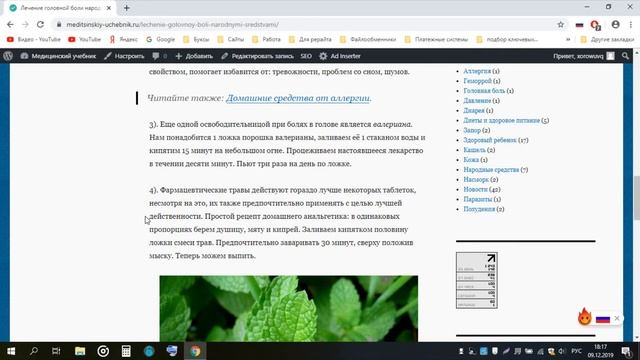
Task: Expand the Файлообменники bookmarks folder
Action: tap(368, 39)
